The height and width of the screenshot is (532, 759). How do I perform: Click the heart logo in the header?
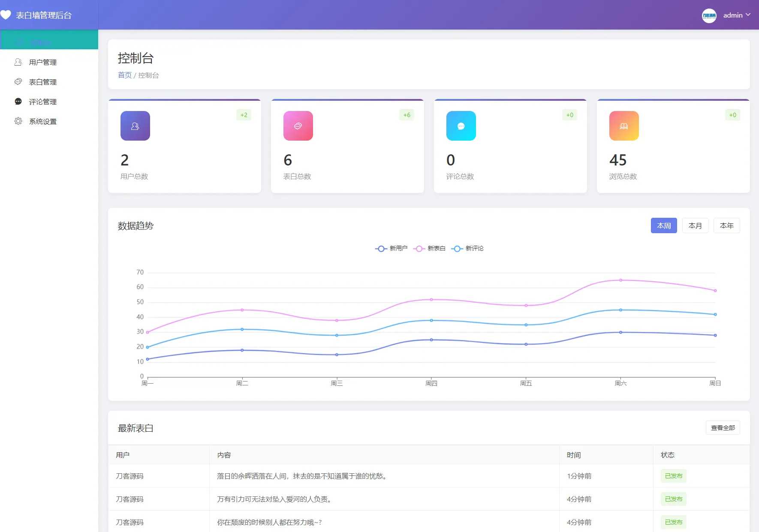[6, 15]
